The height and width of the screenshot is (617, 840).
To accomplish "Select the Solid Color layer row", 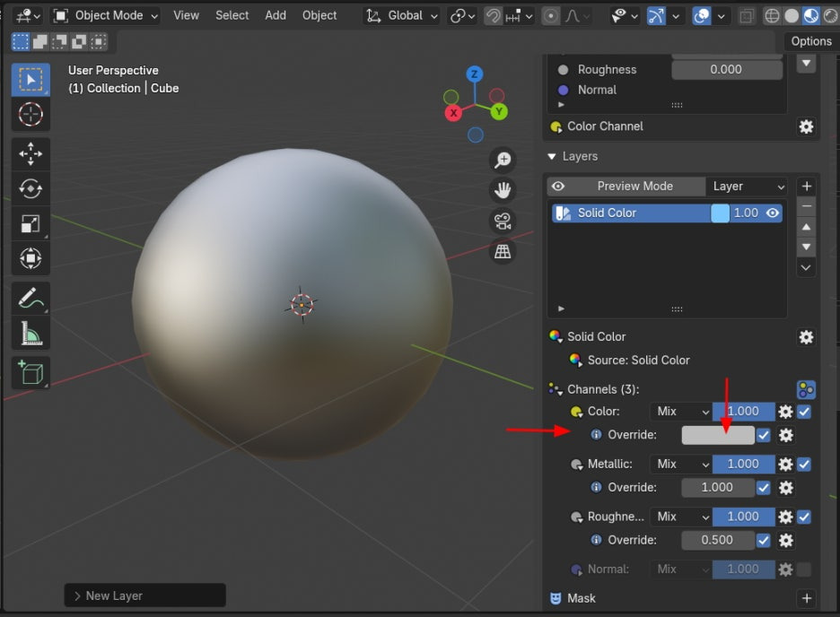I will click(x=667, y=213).
